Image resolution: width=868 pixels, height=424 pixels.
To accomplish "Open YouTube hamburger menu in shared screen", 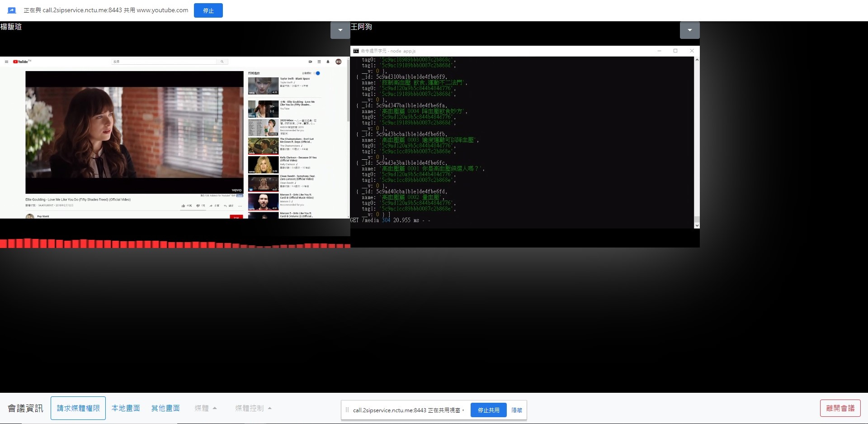I will [6, 62].
